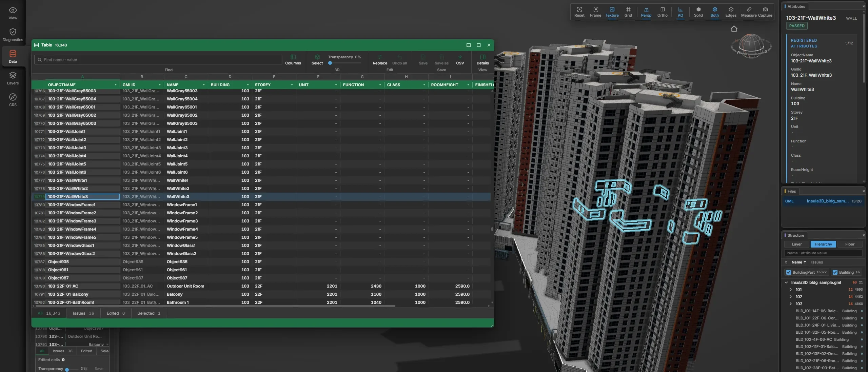The width and height of the screenshot is (868, 372).
Task: Open the OBJECTNAME column filter dropdown
Action: click(116, 85)
